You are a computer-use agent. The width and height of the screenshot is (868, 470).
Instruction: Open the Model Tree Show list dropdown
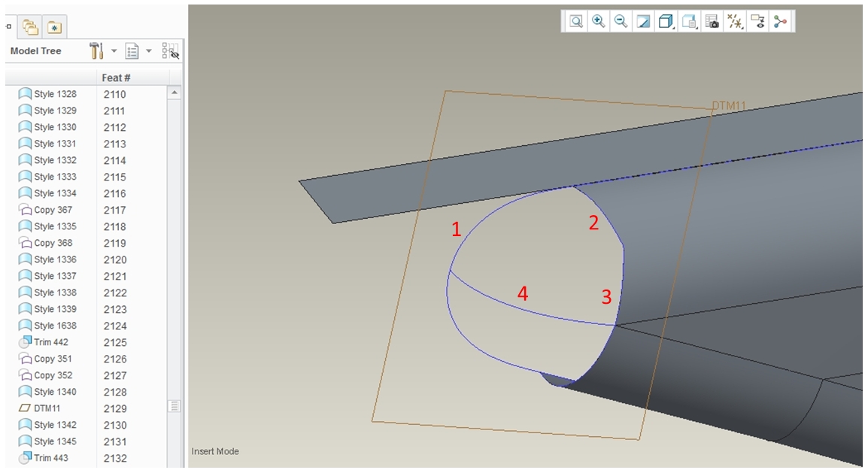click(138, 51)
